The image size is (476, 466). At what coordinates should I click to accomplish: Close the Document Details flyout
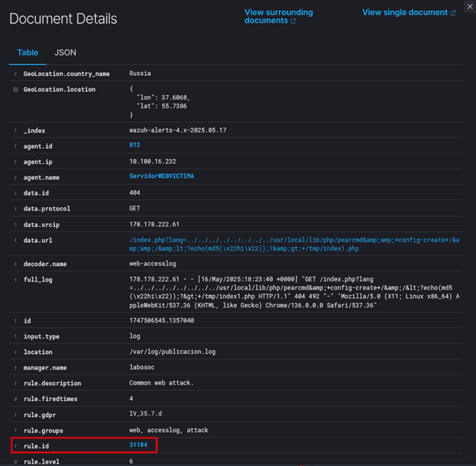click(x=470, y=7)
